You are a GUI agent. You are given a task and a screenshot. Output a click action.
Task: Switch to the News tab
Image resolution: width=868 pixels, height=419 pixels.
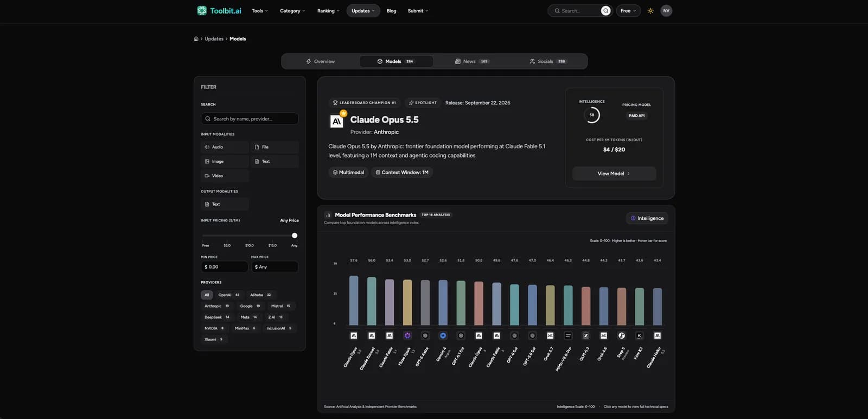coord(471,61)
